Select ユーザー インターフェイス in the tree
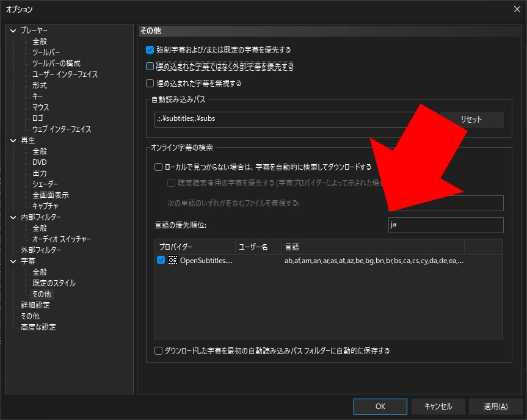This screenshot has width=527, height=420. point(65,74)
